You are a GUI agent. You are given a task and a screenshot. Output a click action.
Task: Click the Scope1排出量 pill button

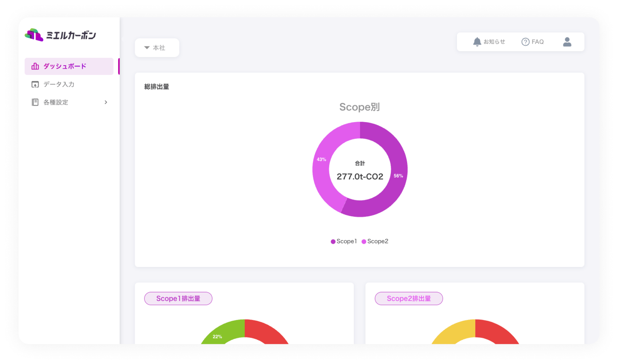(x=178, y=298)
